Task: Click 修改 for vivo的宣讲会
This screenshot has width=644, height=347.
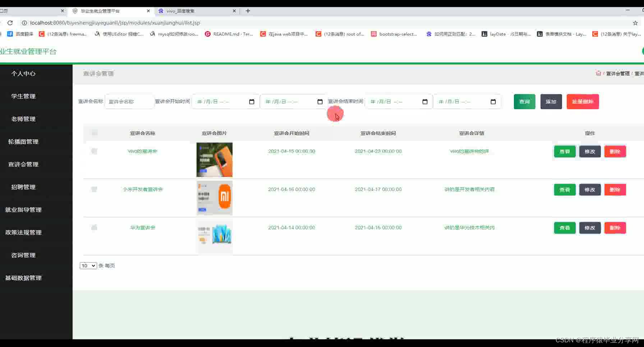Action: click(x=590, y=152)
